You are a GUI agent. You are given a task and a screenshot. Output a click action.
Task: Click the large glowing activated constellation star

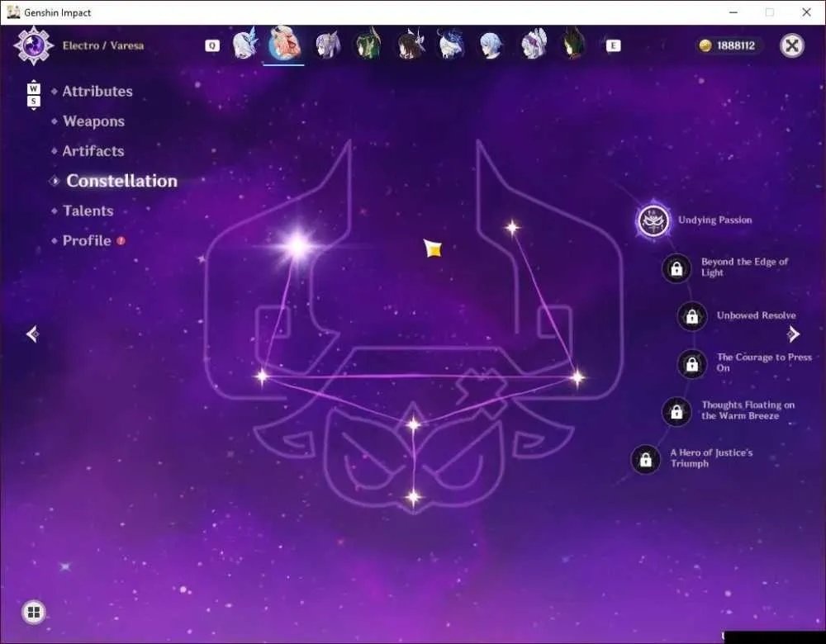coord(297,245)
